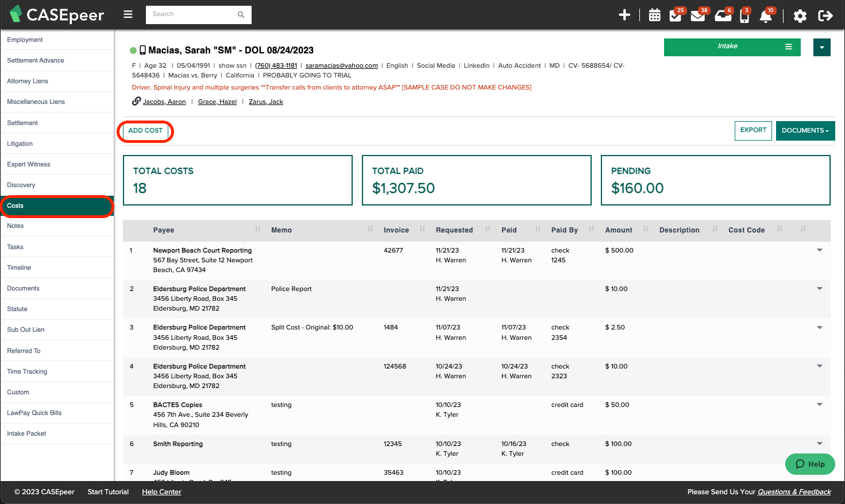Screen dimensions: 845x504
Task: Click saramacias@yahoo.com email link
Action: [x=342, y=65]
